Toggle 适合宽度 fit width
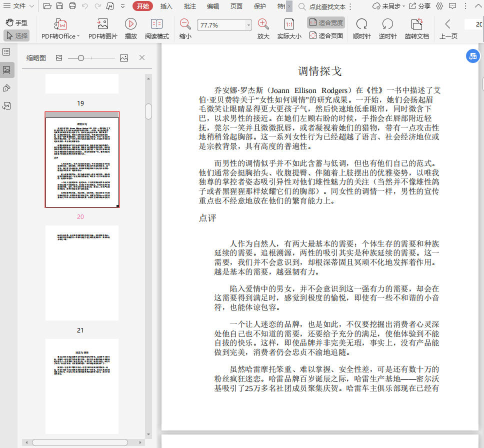The width and height of the screenshot is (484, 448). 326,22
